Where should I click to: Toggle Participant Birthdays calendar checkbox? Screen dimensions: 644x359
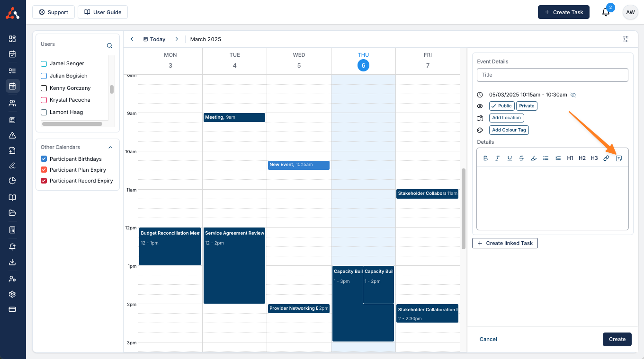(44, 159)
